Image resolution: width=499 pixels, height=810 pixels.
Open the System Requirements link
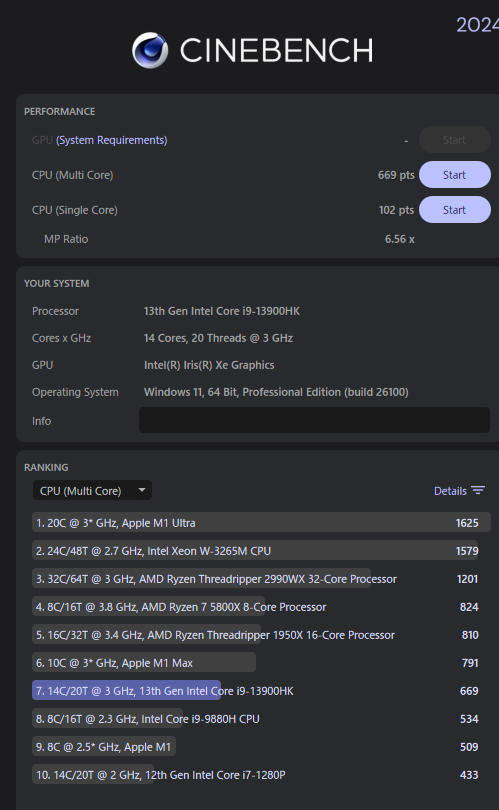tap(112, 140)
